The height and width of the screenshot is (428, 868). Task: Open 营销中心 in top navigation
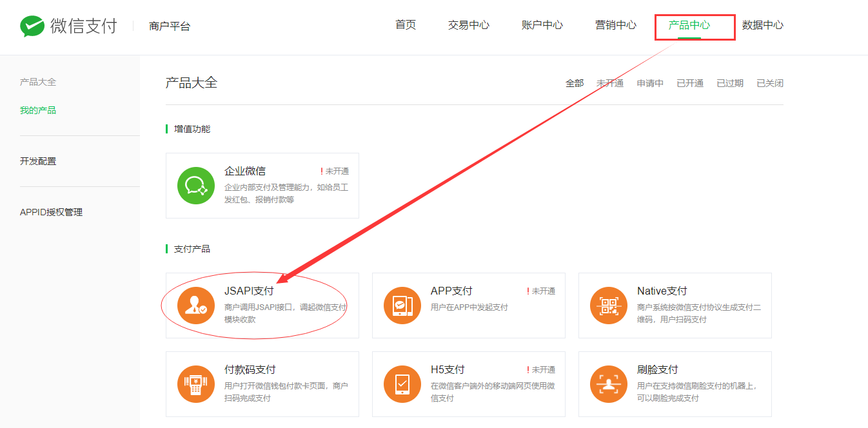(616, 25)
